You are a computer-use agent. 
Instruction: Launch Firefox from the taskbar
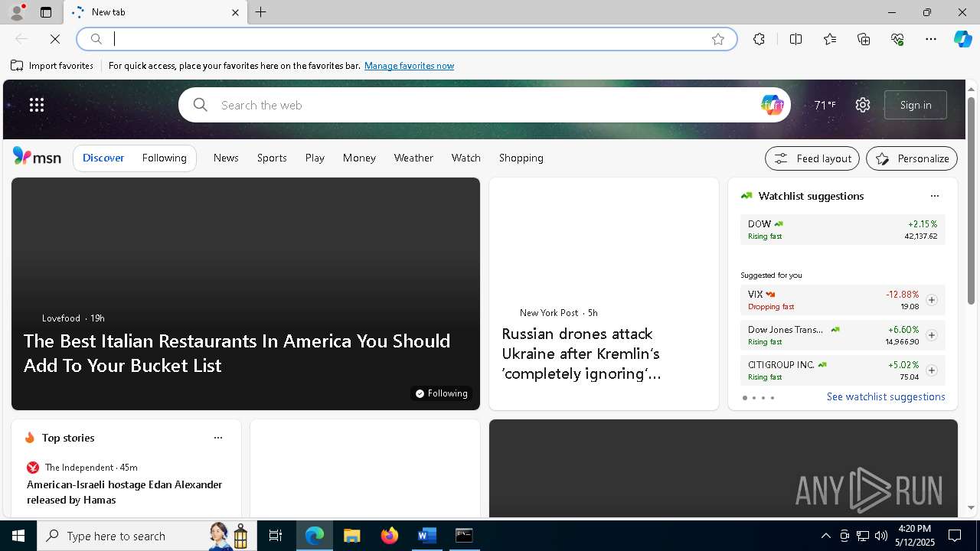389,536
